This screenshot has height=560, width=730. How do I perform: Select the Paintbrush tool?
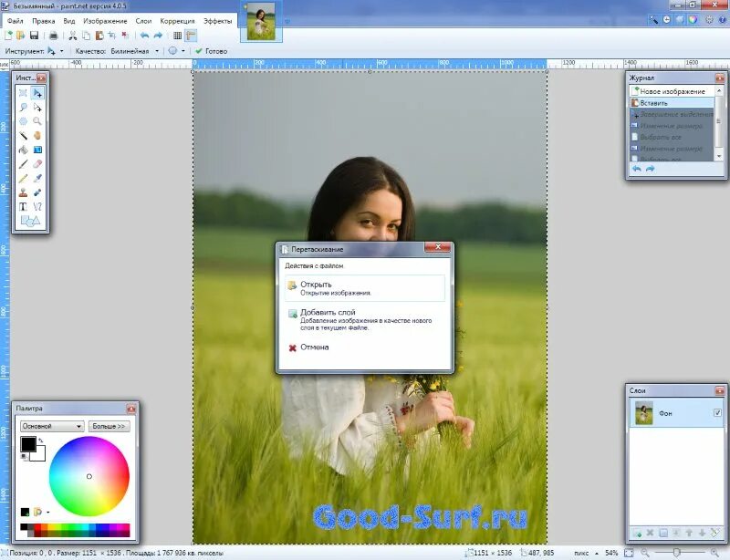pos(23,164)
